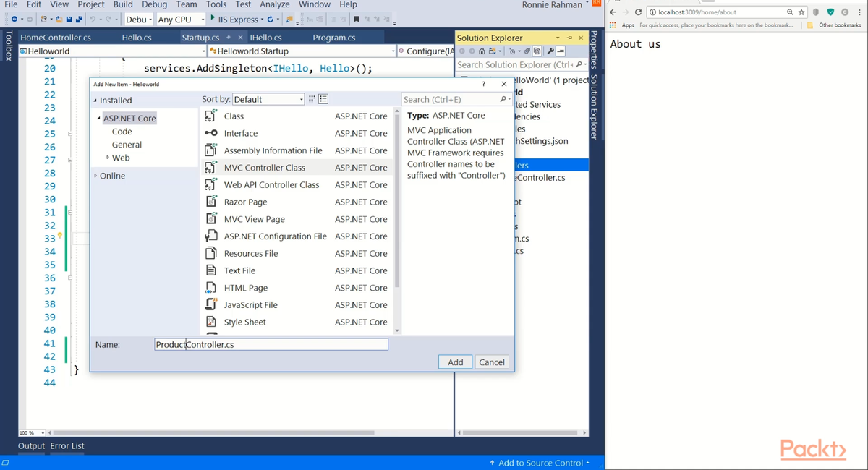Open the Any CPU platform dropdown
Viewport: 868px width, 470px height.
coord(181,20)
